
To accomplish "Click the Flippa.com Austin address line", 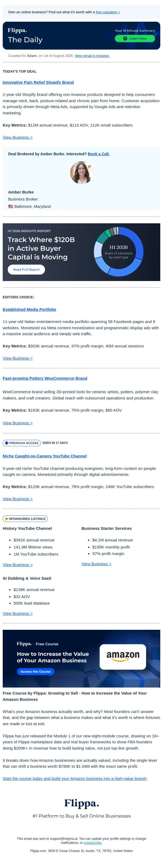I will click(81, 851).
